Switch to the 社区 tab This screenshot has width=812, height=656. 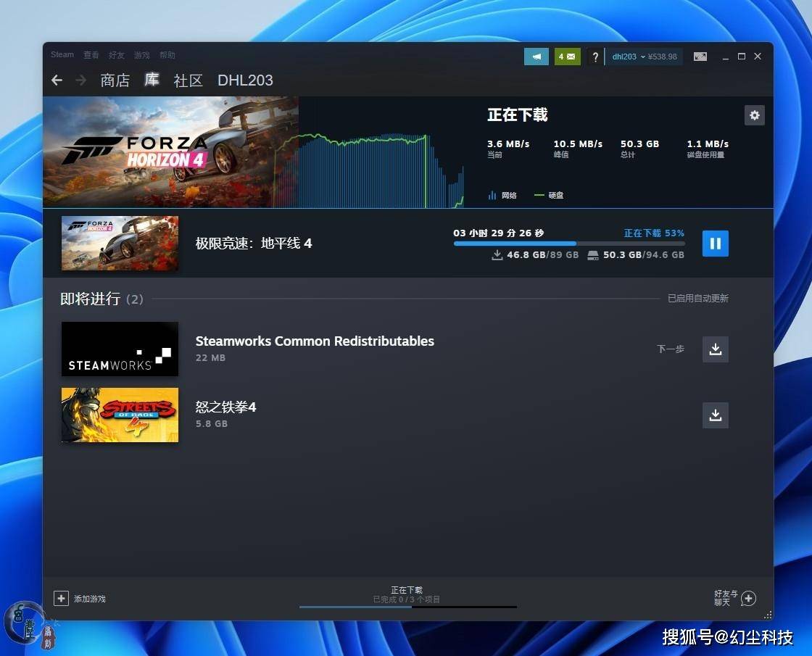[x=188, y=80]
